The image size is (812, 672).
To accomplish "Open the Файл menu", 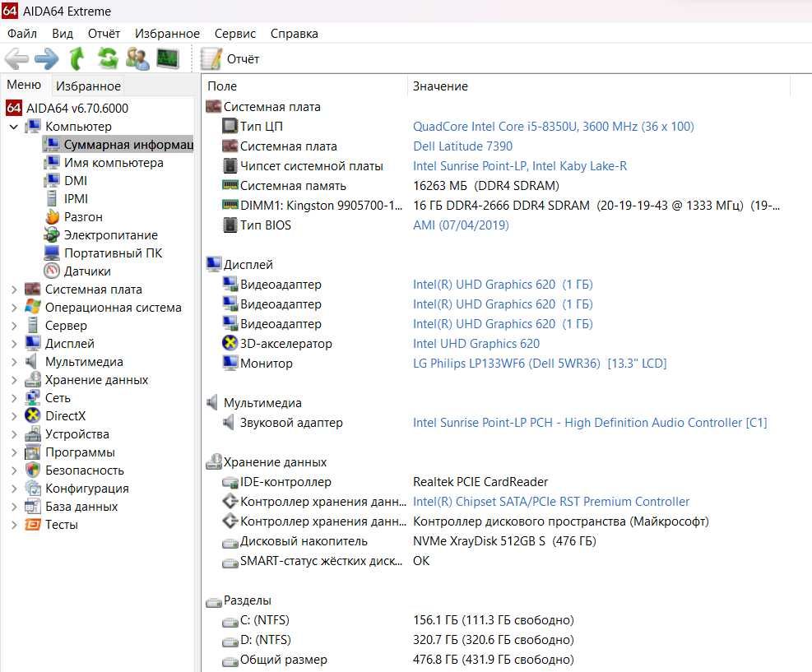I will pyautogui.click(x=21, y=34).
